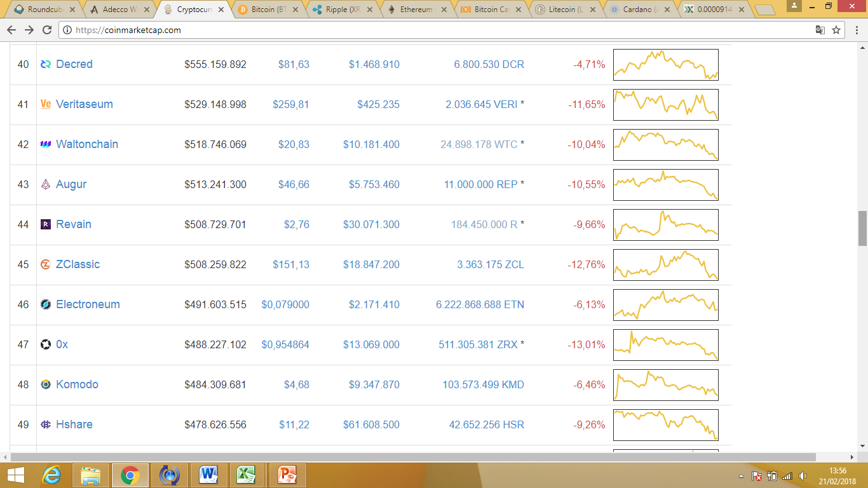Close the Cryptocurrency tab
The width and height of the screenshot is (868, 488).
click(x=221, y=10)
